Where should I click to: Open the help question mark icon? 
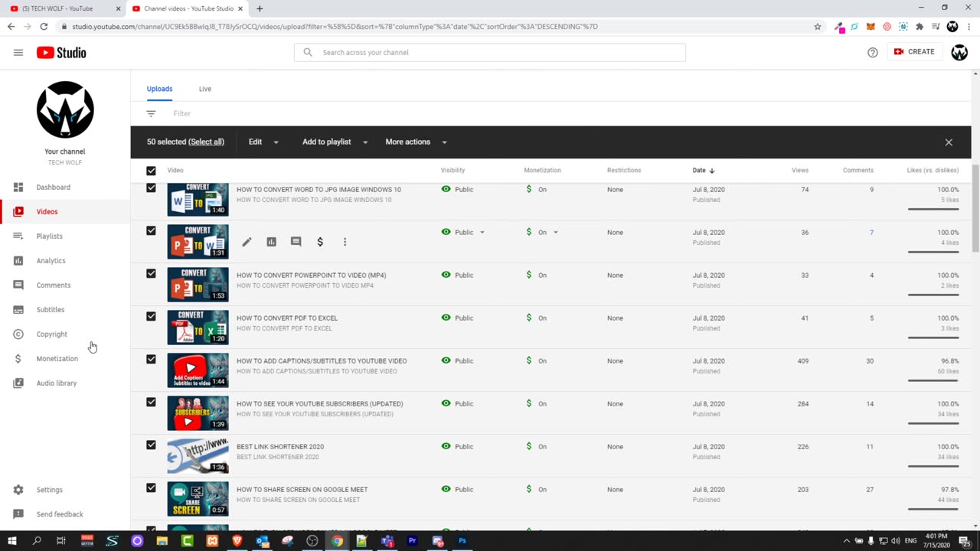pos(873,53)
